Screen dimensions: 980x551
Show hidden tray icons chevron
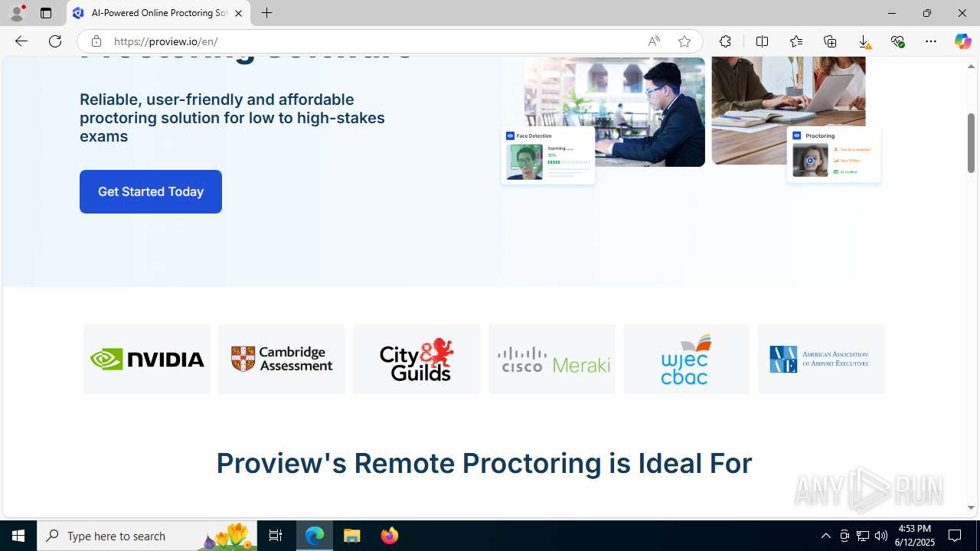pos(825,536)
